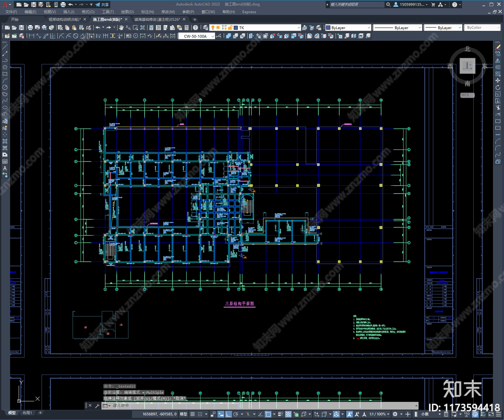The width and height of the screenshot is (504, 420).
Task: Click the command line input field
Action: pyautogui.click(x=261, y=406)
